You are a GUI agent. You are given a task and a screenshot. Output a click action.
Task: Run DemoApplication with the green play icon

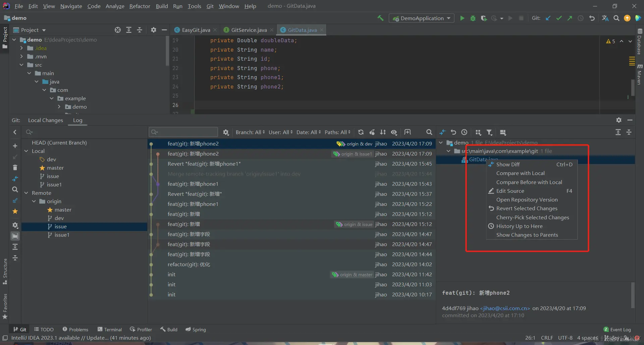coord(462,18)
